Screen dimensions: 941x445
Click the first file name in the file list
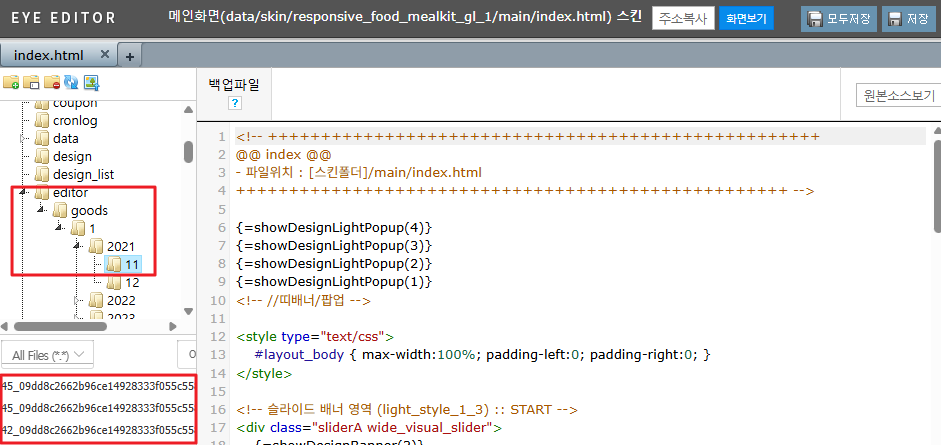(98, 386)
